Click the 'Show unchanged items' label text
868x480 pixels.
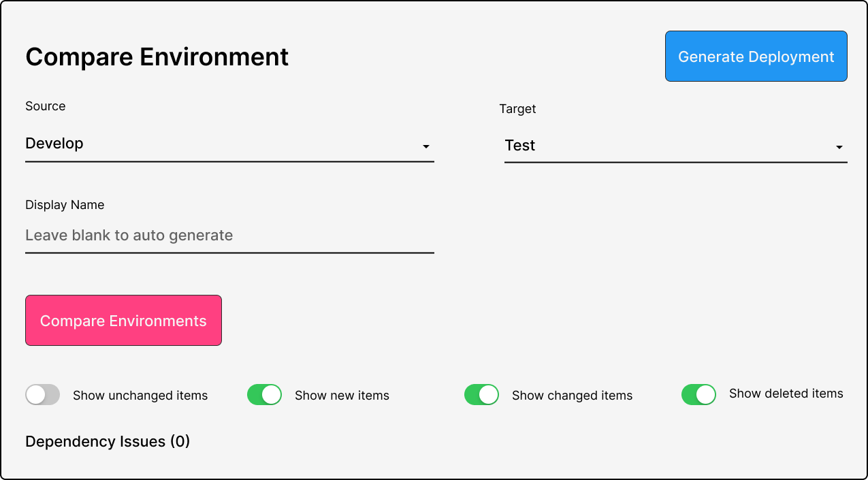pos(140,396)
